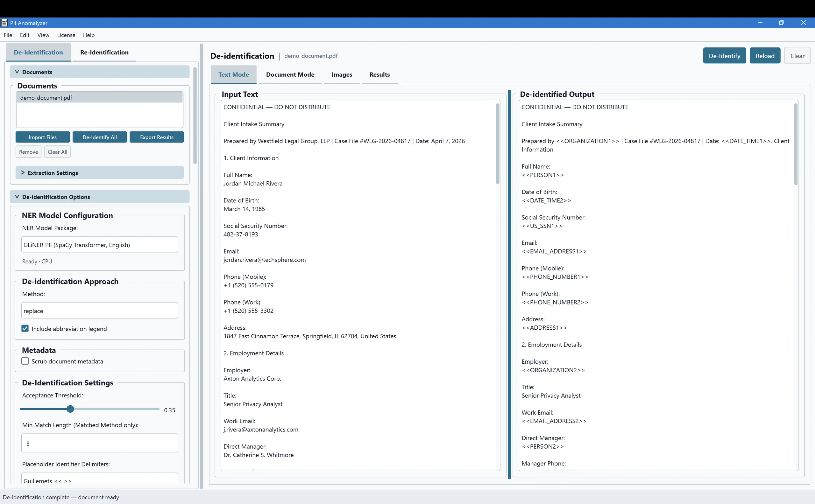Viewport: 815px width, 504px height.
Task: Click "Dr. Catherine S. Whitmore" in input text
Action: [259, 455]
